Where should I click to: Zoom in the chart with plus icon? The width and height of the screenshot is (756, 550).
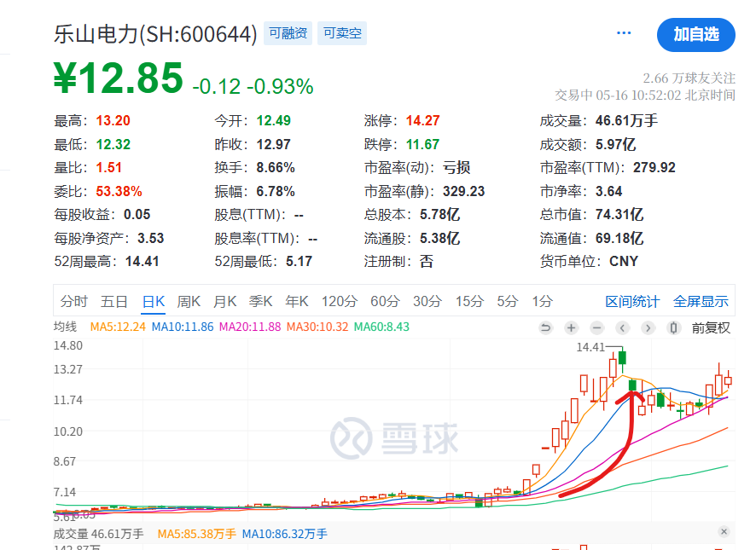click(571, 328)
